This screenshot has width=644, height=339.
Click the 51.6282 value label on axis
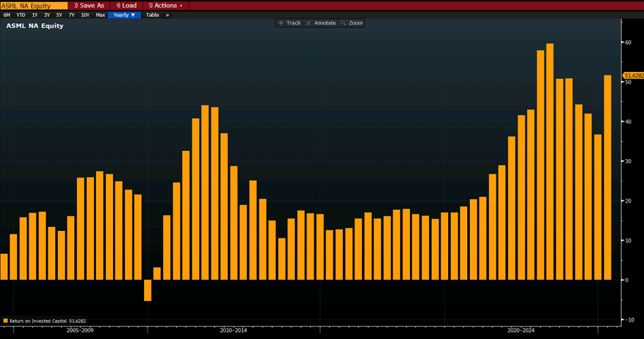click(x=634, y=75)
